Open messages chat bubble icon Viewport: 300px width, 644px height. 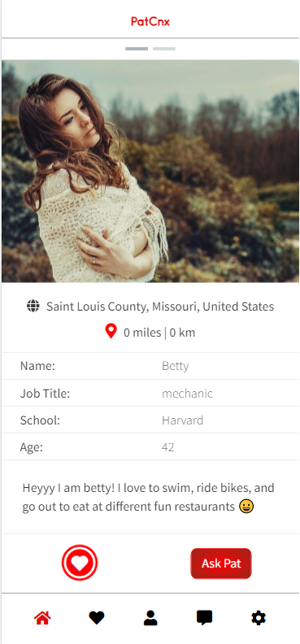click(x=204, y=618)
